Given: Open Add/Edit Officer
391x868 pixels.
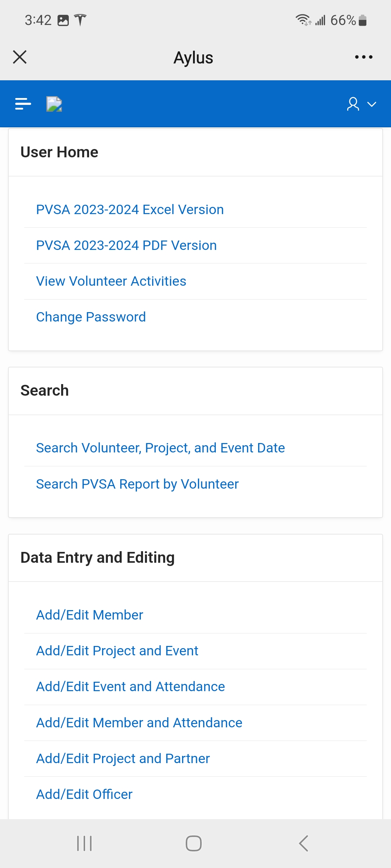Looking at the screenshot, I should pyautogui.click(x=84, y=795).
